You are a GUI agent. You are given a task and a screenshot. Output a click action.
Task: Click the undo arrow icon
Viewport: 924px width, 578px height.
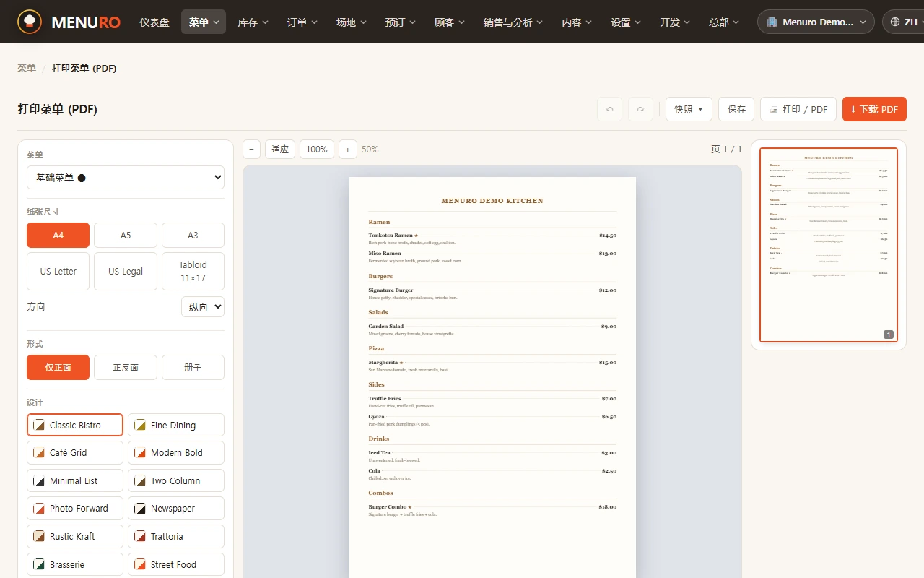pyautogui.click(x=609, y=109)
